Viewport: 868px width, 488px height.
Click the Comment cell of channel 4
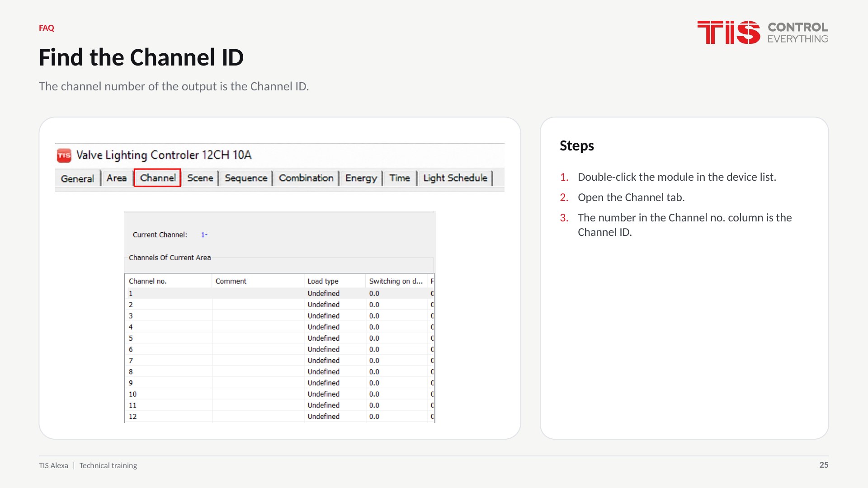pyautogui.click(x=258, y=327)
